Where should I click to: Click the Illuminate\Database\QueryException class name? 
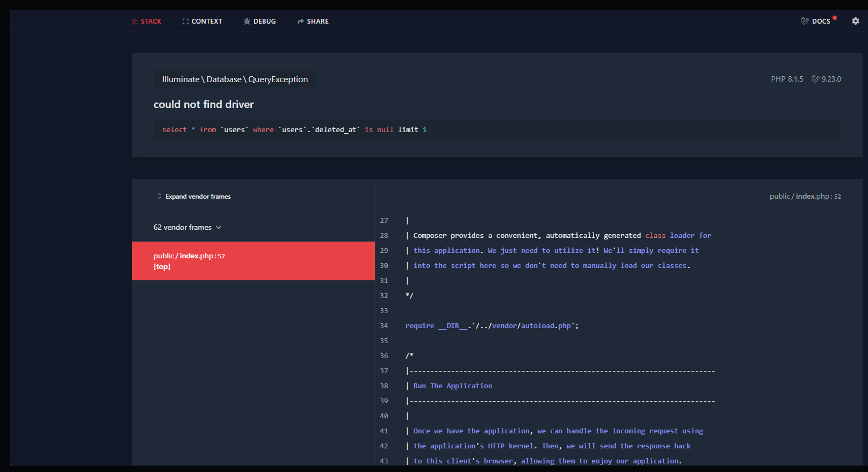coord(235,79)
